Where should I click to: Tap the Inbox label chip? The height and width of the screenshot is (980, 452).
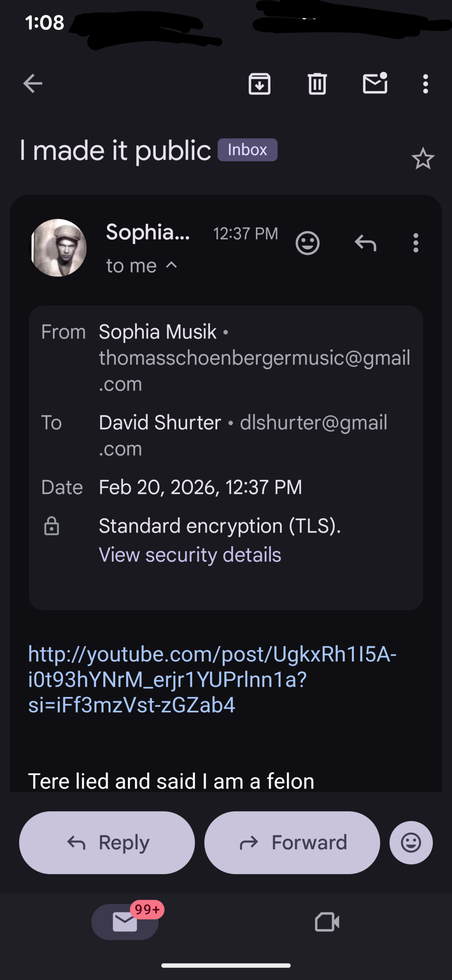[x=247, y=150]
